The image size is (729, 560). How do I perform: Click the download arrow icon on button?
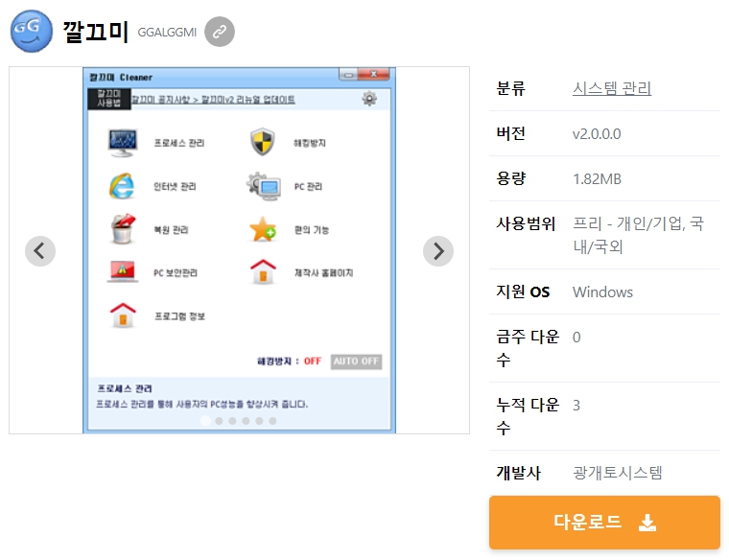[x=647, y=523]
